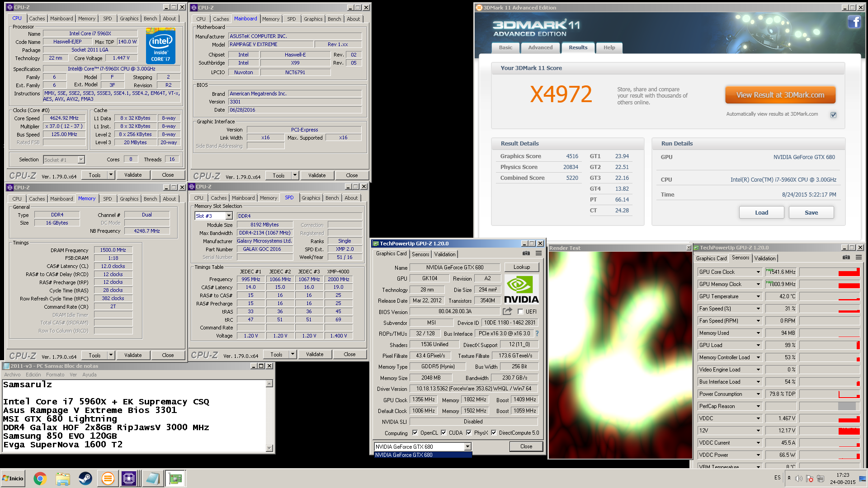Click the NVIDIA logo in GPU-Z

click(521, 289)
